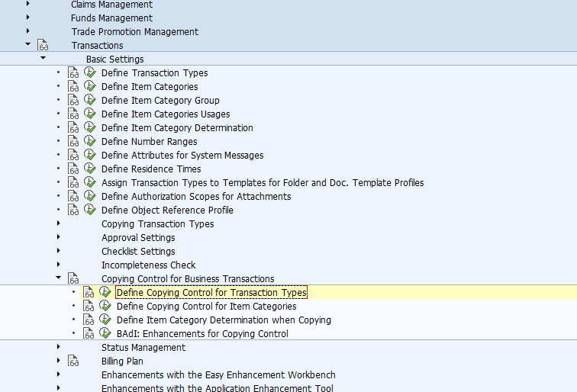Execute activity icon for Define Item Category Group
Image resolution: width=577 pixels, height=392 pixels.
point(90,100)
